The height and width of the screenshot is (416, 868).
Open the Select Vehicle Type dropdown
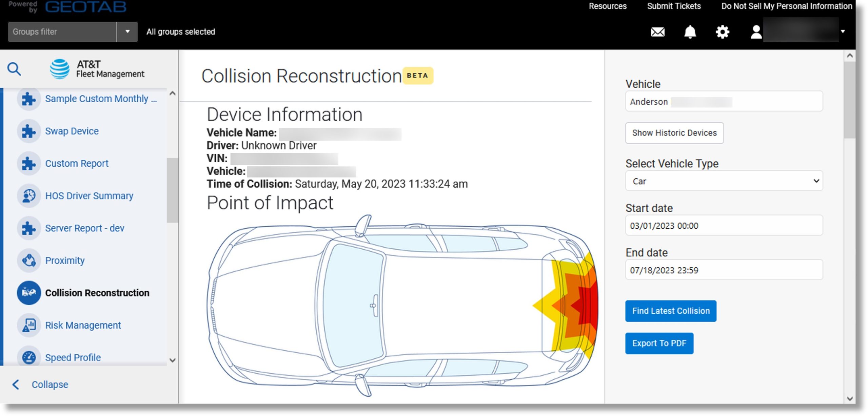[x=724, y=181]
